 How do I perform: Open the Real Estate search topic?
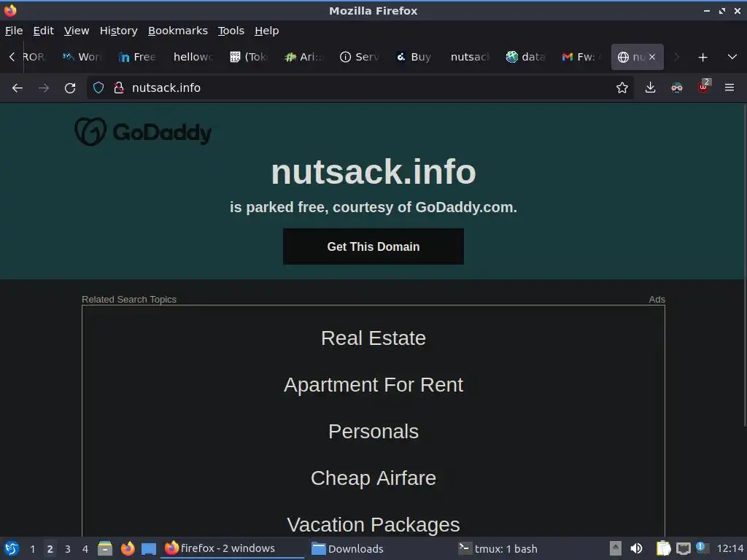point(373,338)
